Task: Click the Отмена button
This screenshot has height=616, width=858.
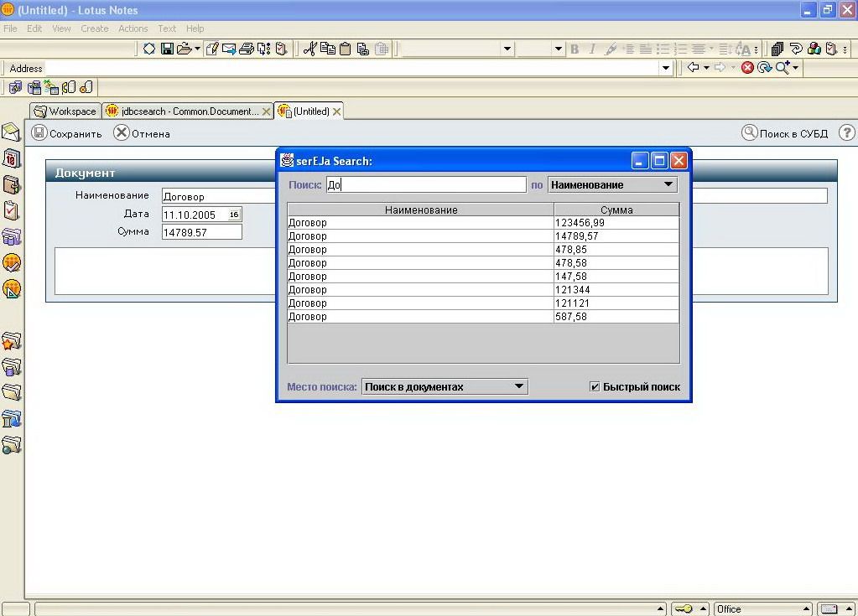Action: (x=142, y=133)
